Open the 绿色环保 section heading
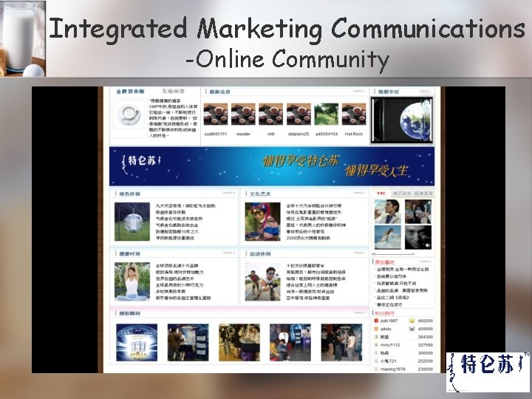 129,194
